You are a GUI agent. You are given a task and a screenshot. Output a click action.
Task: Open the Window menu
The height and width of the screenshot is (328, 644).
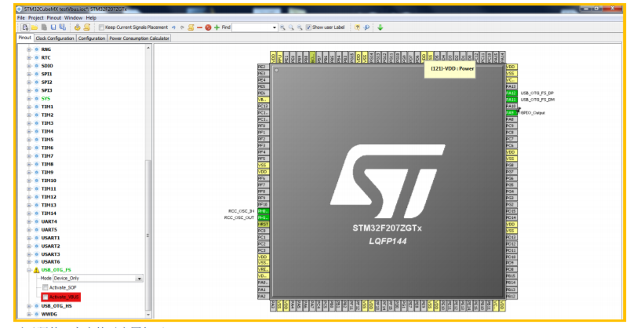pyautogui.click(x=73, y=18)
